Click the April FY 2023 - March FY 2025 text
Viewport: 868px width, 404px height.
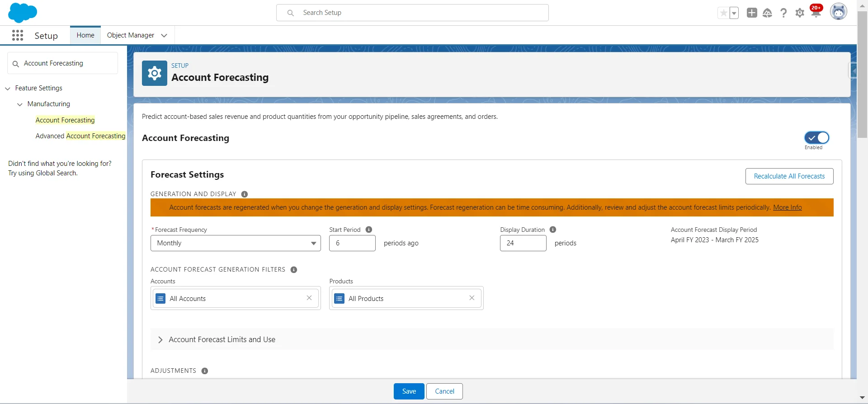point(715,240)
